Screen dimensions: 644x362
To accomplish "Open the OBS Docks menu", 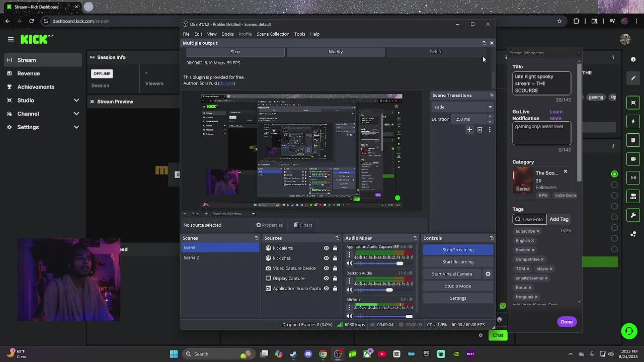I will (227, 34).
